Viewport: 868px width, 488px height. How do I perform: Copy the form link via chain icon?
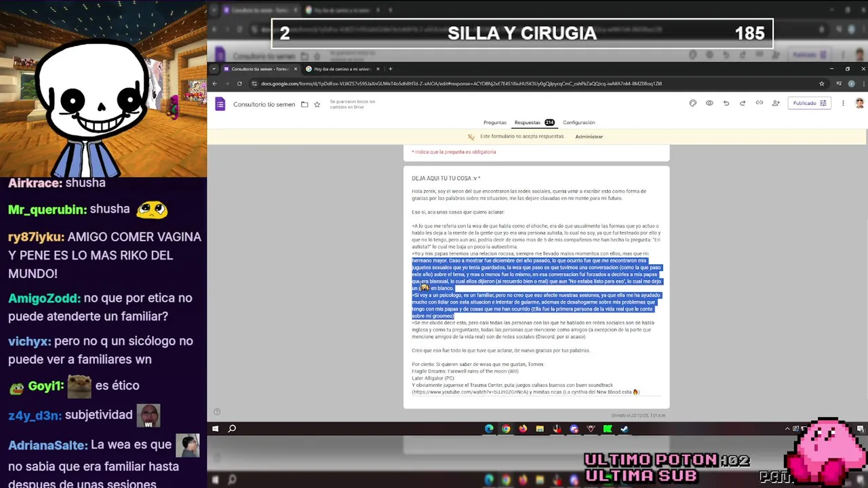(759, 103)
